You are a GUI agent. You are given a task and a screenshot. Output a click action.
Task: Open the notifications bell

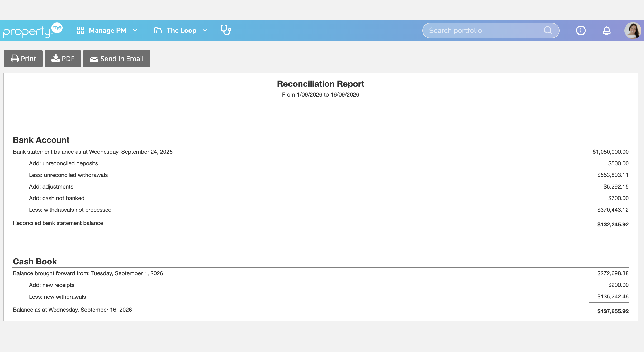point(607,31)
